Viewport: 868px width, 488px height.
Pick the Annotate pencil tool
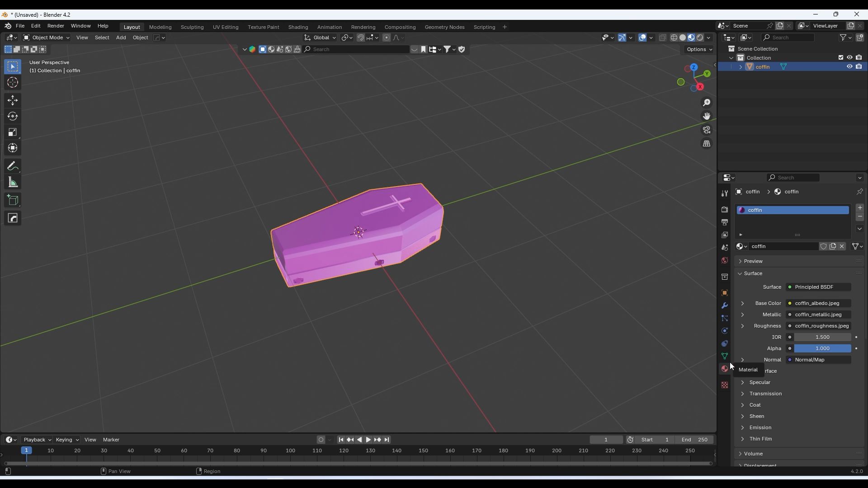(x=13, y=167)
